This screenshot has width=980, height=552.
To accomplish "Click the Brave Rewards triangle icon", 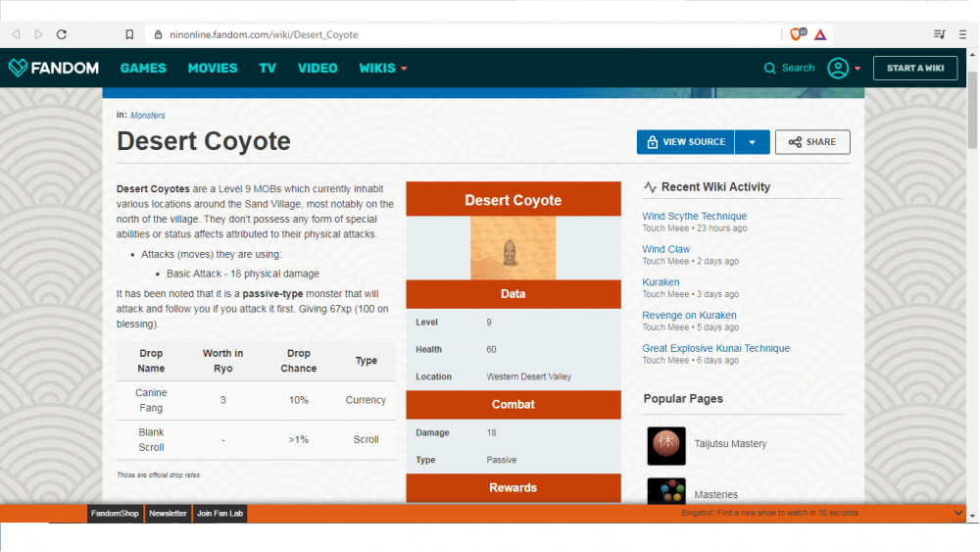I will [820, 34].
